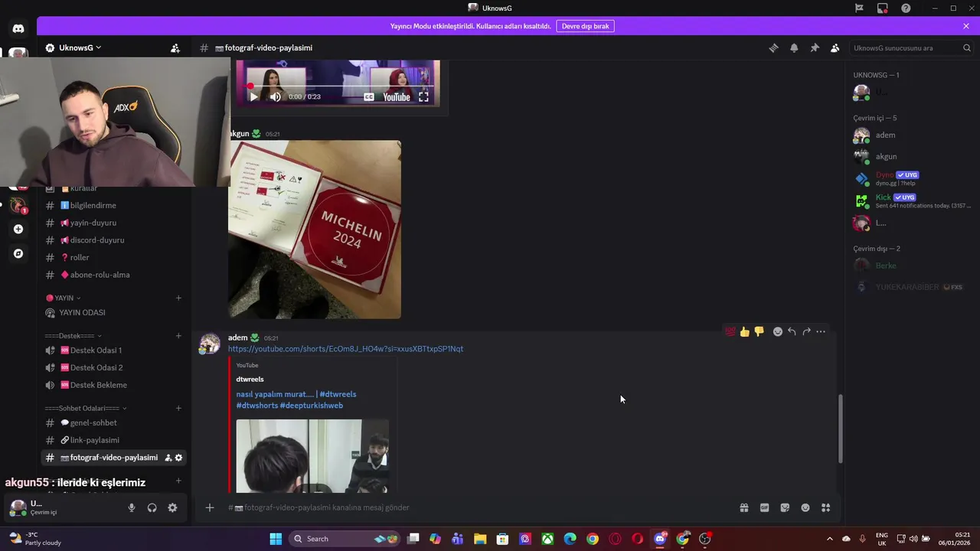Open the YouTube logo on video player
Image resolution: width=980 pixels, height=551 pixels.
tap(397, 97)
